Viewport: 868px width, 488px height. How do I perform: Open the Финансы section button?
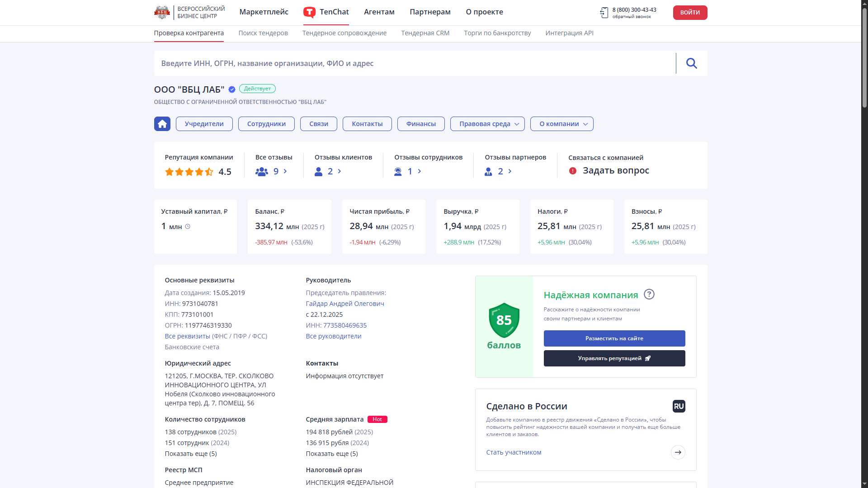point(421,124)
